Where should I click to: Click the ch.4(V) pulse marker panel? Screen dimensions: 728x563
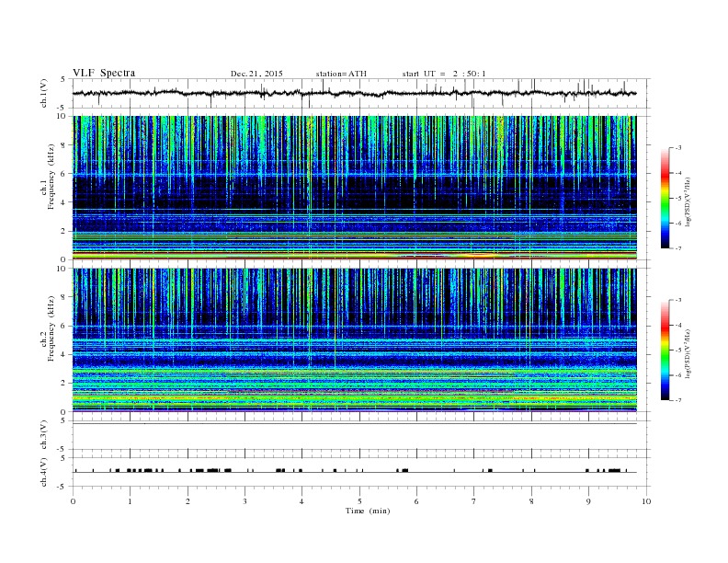[x=361, y=472]
